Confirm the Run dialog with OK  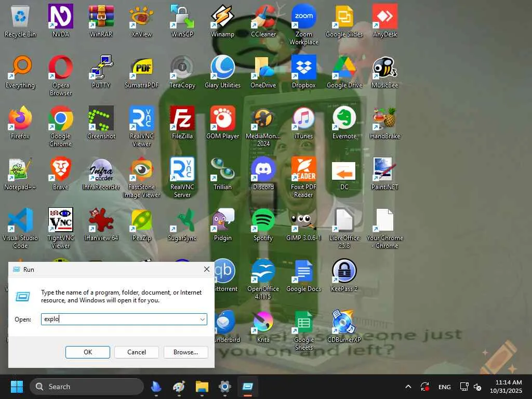[87, 352]
